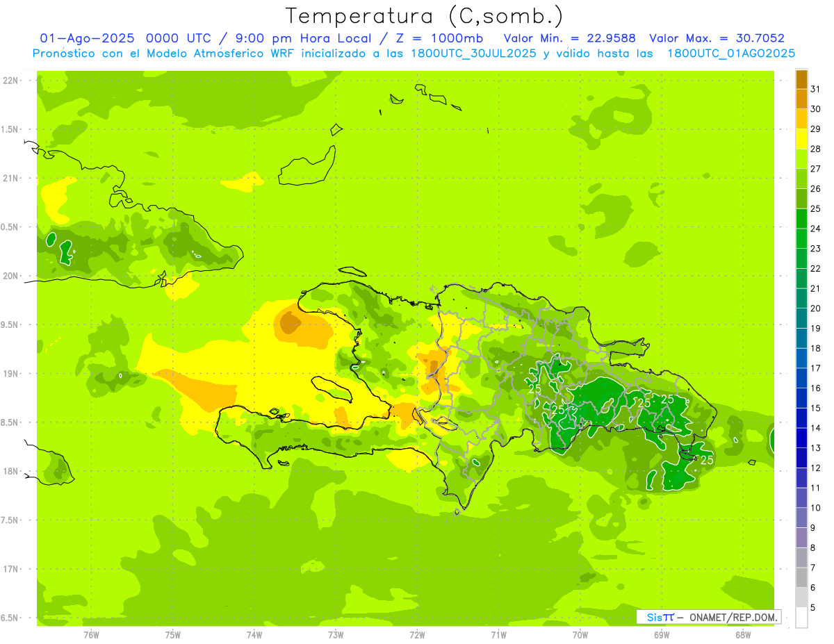
Task: Click the legend value "27"
Action: [x=815, y=169]
